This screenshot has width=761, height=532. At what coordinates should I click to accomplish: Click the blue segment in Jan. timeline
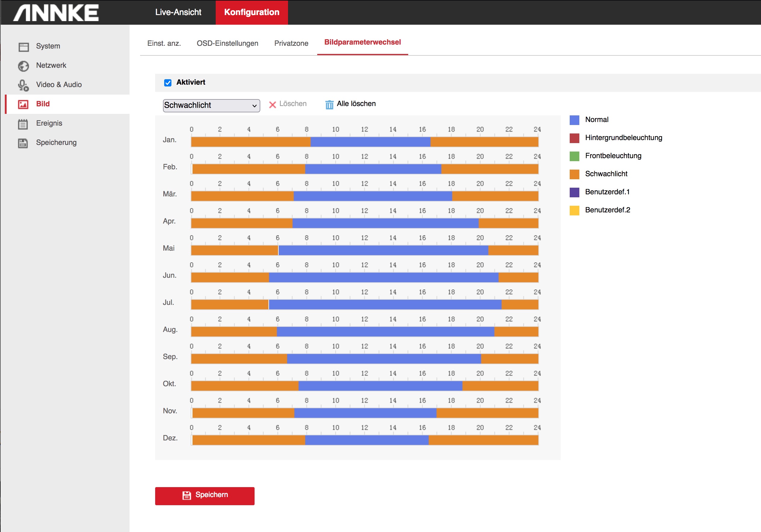click(370, 142)
